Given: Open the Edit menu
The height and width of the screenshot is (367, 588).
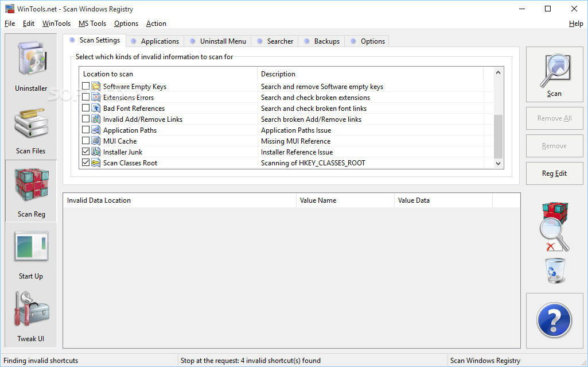Looking at the screenshot, I should tap(29, 24).
